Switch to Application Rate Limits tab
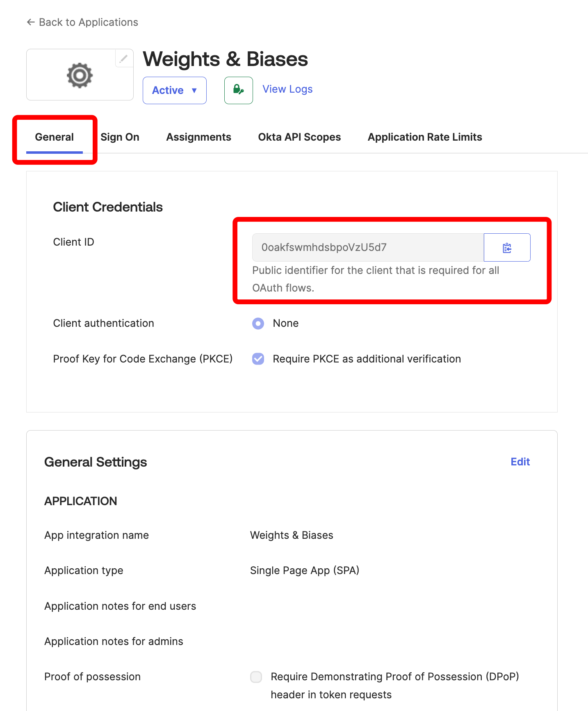The width and height of the screenshot is (588, 711). [424, 137]
